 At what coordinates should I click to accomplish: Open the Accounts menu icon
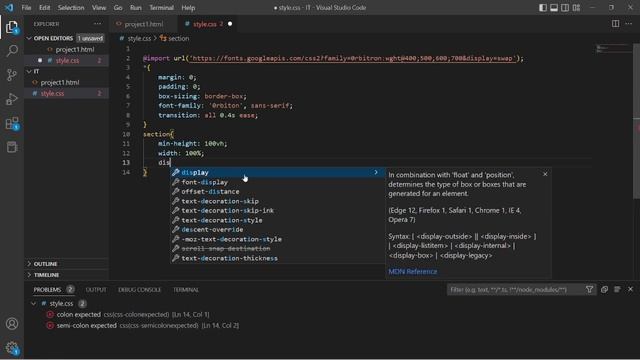coord(12,324)
